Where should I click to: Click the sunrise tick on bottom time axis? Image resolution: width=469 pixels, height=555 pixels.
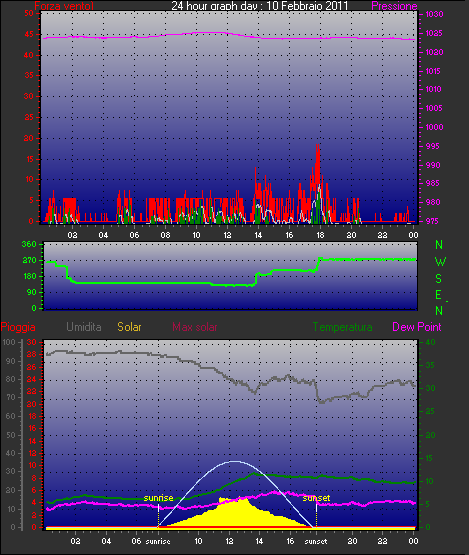[158, 541]
